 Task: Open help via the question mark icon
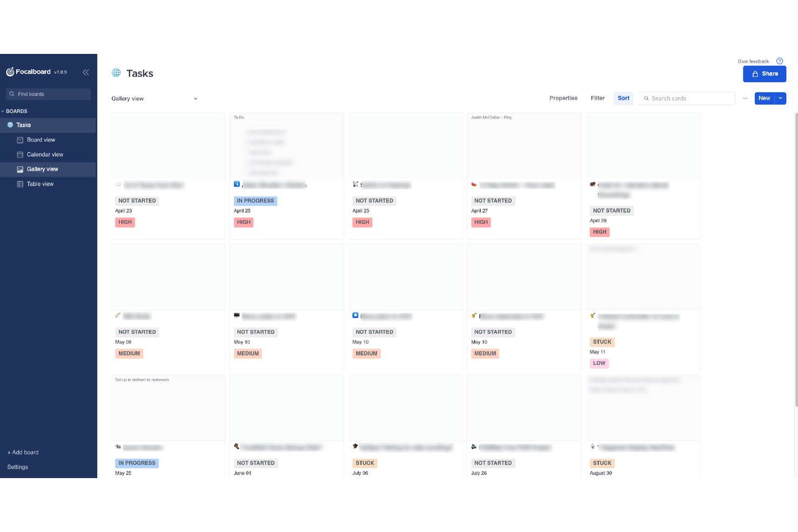779,61
